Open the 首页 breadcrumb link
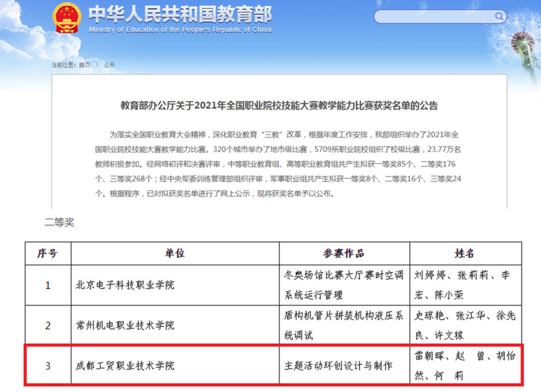 tap(85, 65)
